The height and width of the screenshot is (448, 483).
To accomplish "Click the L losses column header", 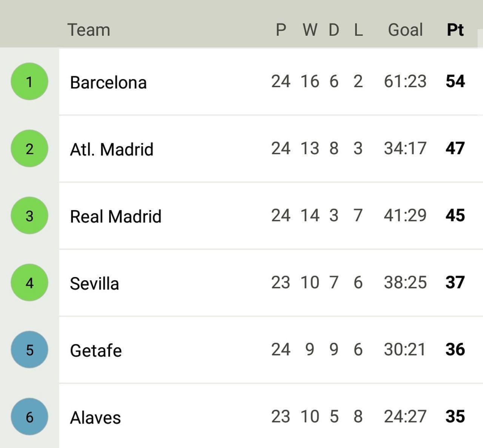I will tap(358, 30).
